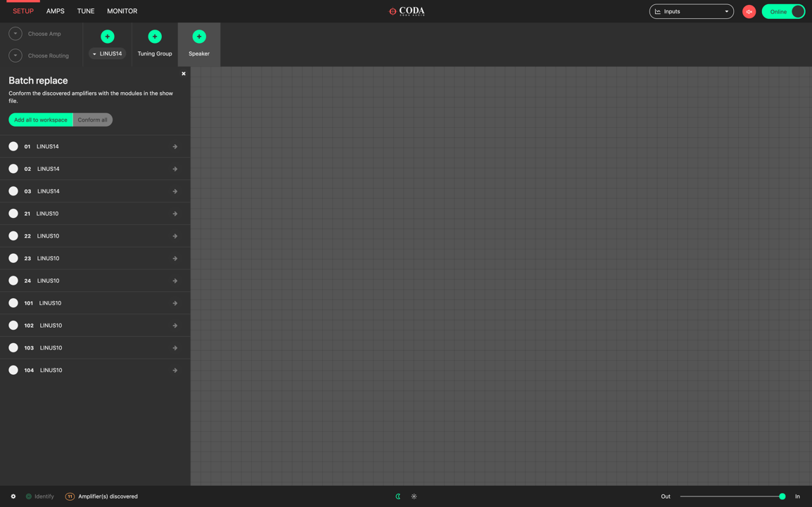The width and height of the screenshot is (812, 507).
Task: Expand the Choose Routing dropdown
Action: pos(15,56)
